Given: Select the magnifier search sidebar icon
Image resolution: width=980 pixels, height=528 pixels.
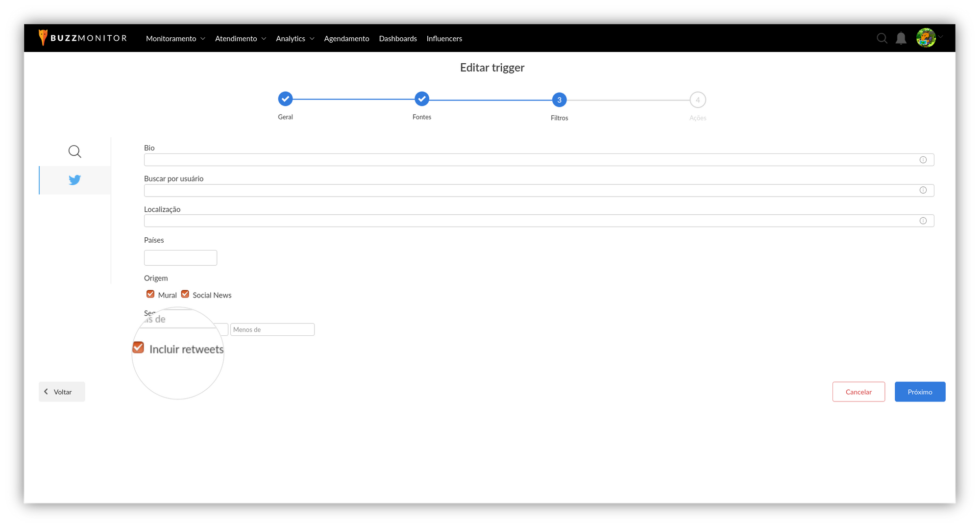Looking at the screenshot, I should (x=74, y=151).
